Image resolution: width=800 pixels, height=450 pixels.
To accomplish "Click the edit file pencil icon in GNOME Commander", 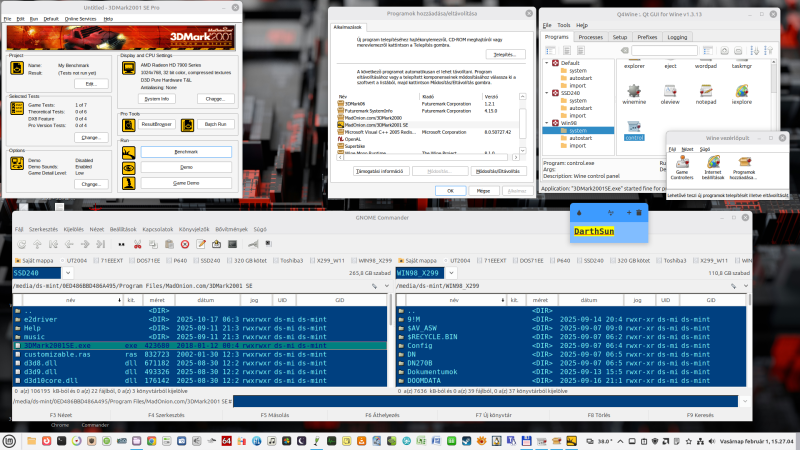I will click(201, 244).
